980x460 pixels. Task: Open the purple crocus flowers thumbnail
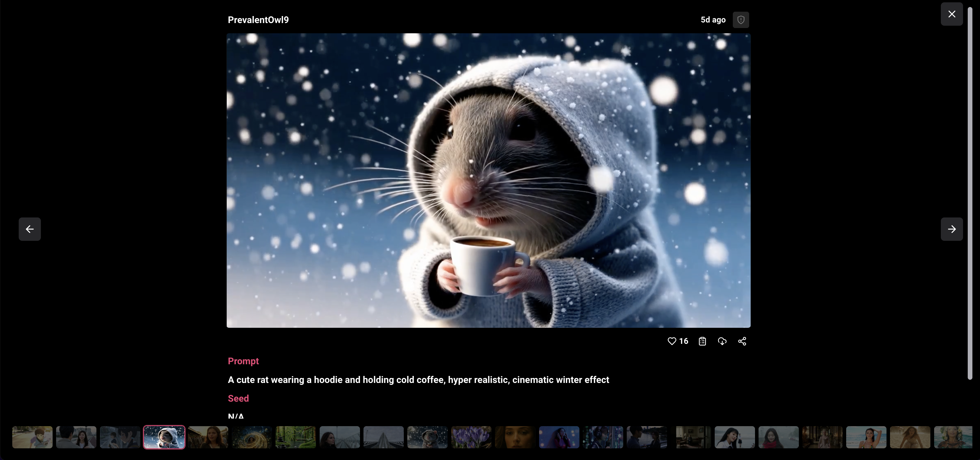pyautogui.click(x=471, y=437)
